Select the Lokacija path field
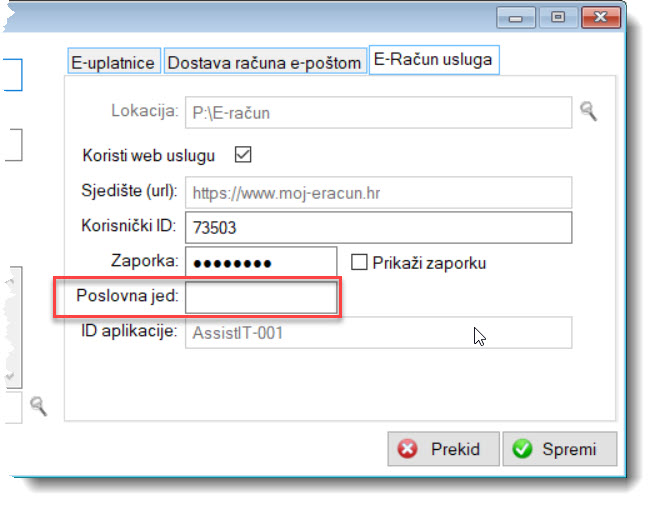The height and width of the screenshot is (506, 655). coord(378,113)
